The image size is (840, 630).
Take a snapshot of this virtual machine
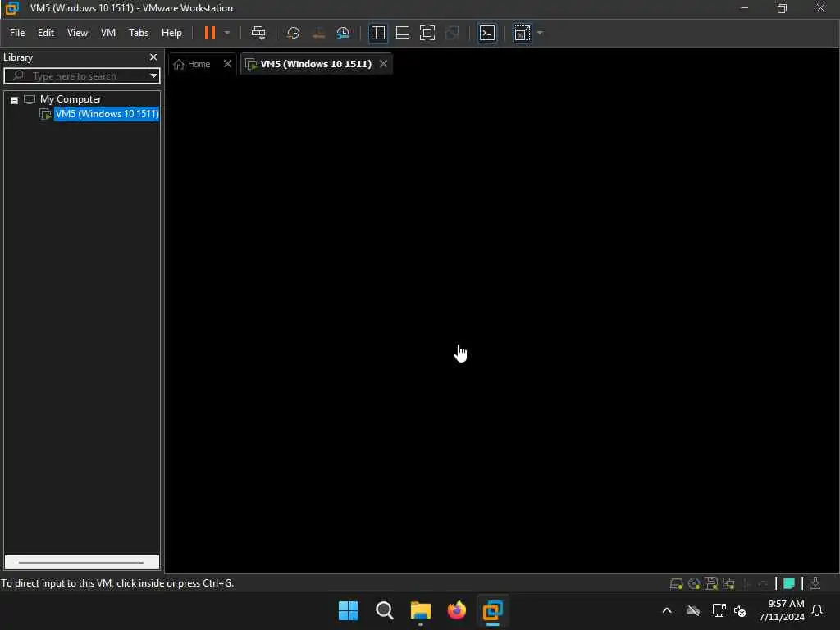[293, 33]
